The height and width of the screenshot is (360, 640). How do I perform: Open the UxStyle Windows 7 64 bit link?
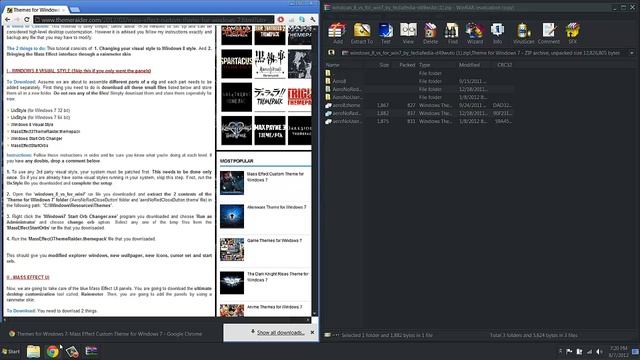click(40, 118)
